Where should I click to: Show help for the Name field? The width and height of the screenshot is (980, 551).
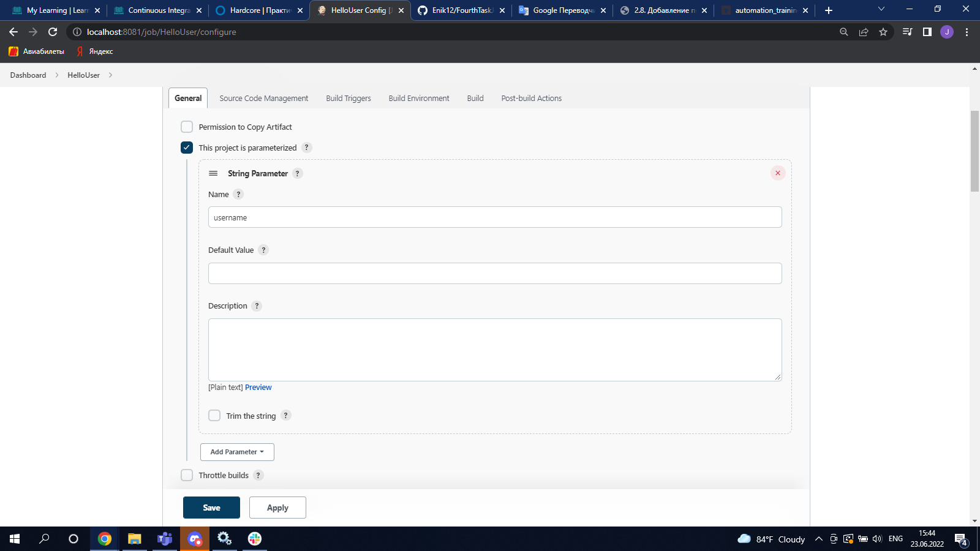point(238,195)
